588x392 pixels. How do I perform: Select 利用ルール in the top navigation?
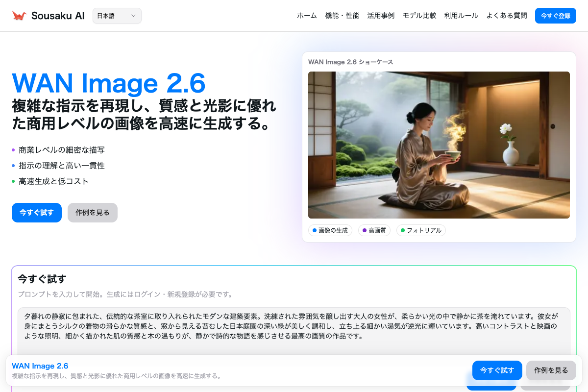click(x=461, y=16)
